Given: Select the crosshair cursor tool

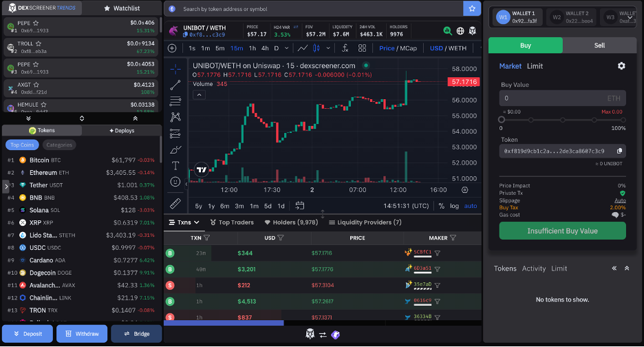Looking at the screenshot, I should (175, 69).
